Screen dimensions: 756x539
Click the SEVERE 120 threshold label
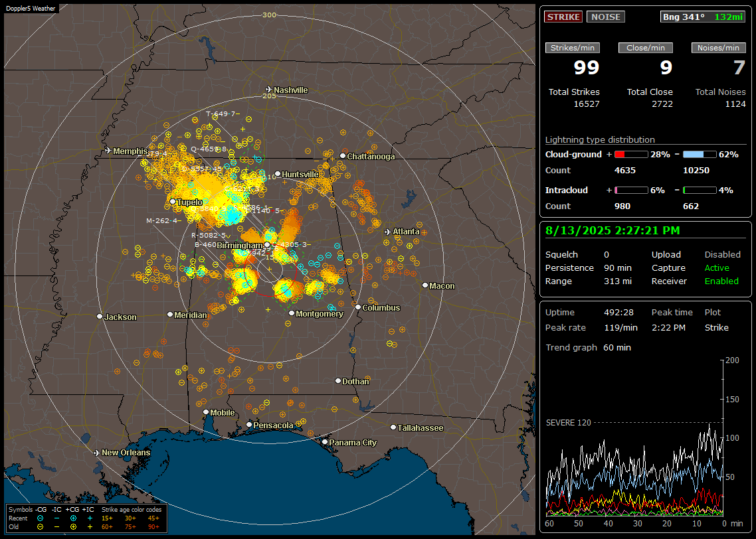click(x=568, y=422)
